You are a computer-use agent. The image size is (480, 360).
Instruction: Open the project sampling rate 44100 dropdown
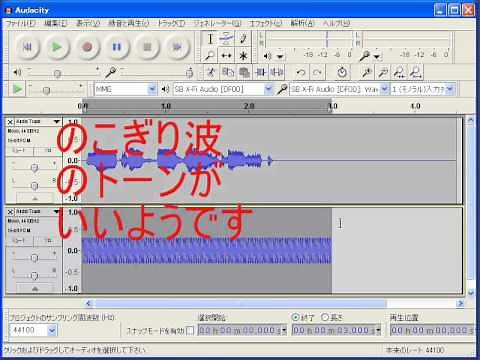(x=52, y=330)
